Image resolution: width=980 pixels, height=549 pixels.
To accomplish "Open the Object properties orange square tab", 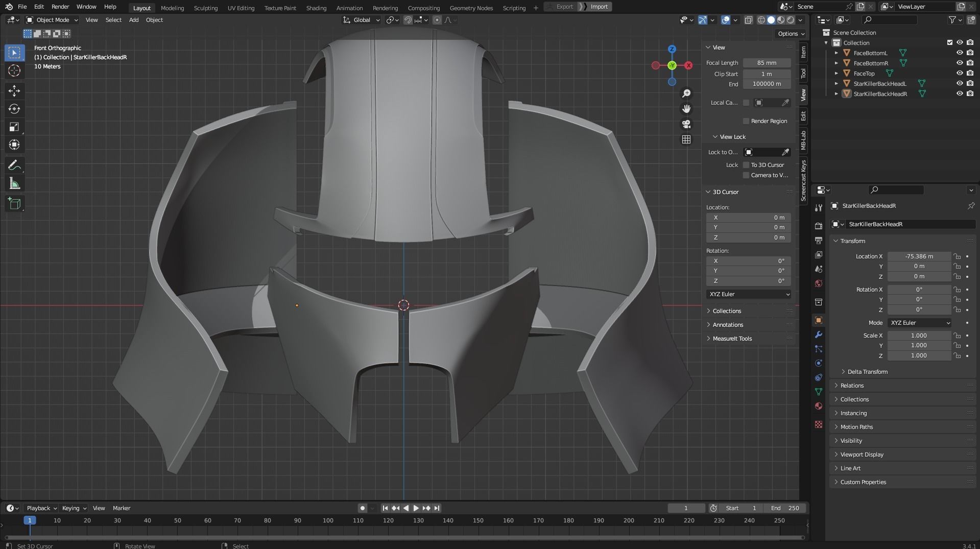I will (x=819, y=320).
